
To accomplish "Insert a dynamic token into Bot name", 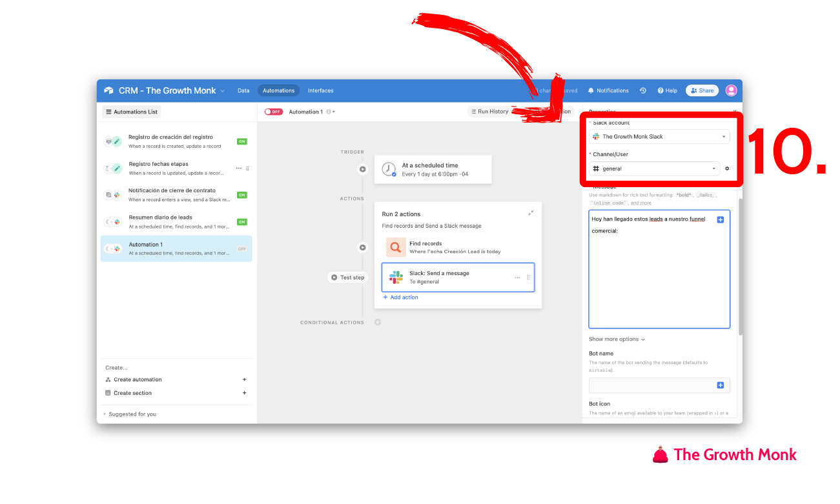I will click(x=721, y=385).
